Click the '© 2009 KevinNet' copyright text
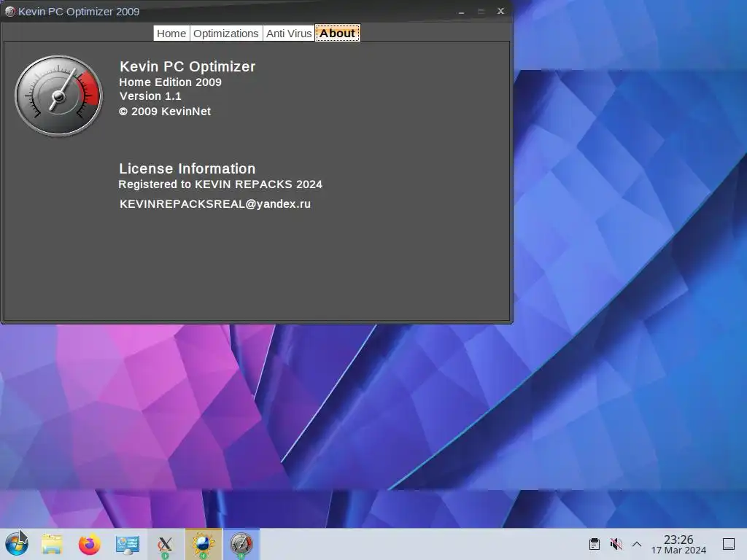Screen dimensions: 747x560 (165, 112)
